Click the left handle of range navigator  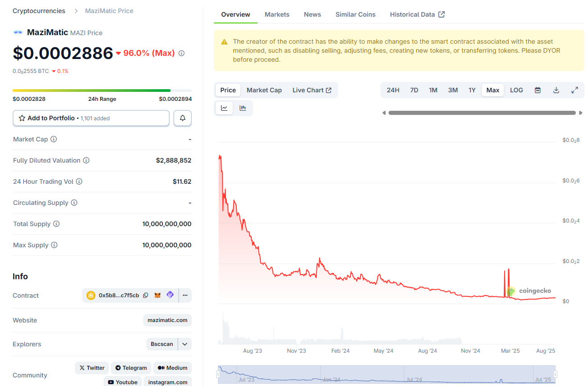click(x=218, y=374)
